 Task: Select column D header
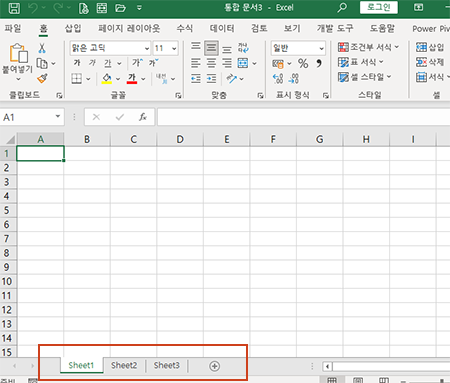[180, 139]
